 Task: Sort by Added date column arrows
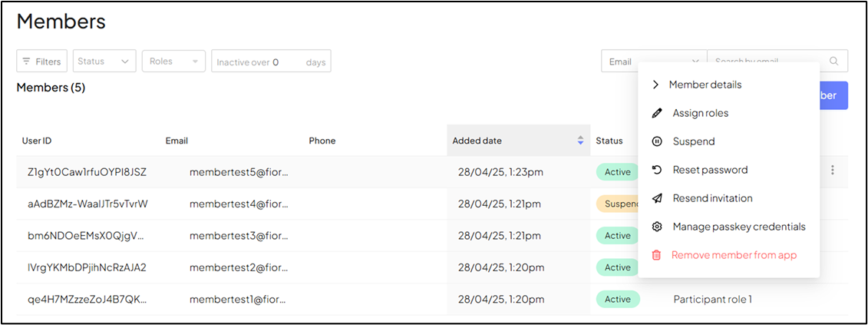[x=580, y=141]
